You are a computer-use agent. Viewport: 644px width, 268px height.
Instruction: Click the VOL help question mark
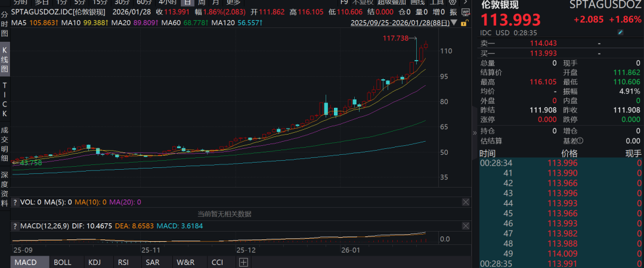pyautogui.click(x=16, y=202)
